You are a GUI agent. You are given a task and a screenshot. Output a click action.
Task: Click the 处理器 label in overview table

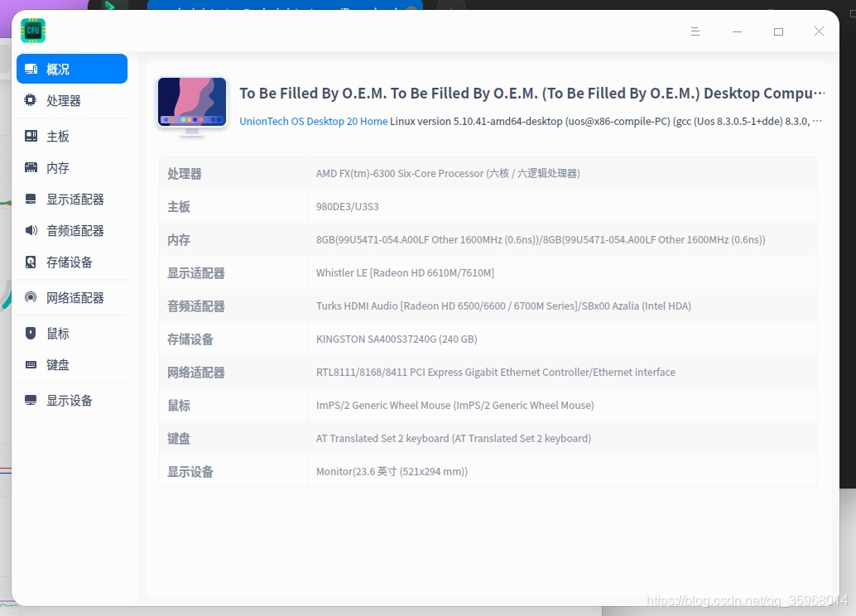coord(185,174)
